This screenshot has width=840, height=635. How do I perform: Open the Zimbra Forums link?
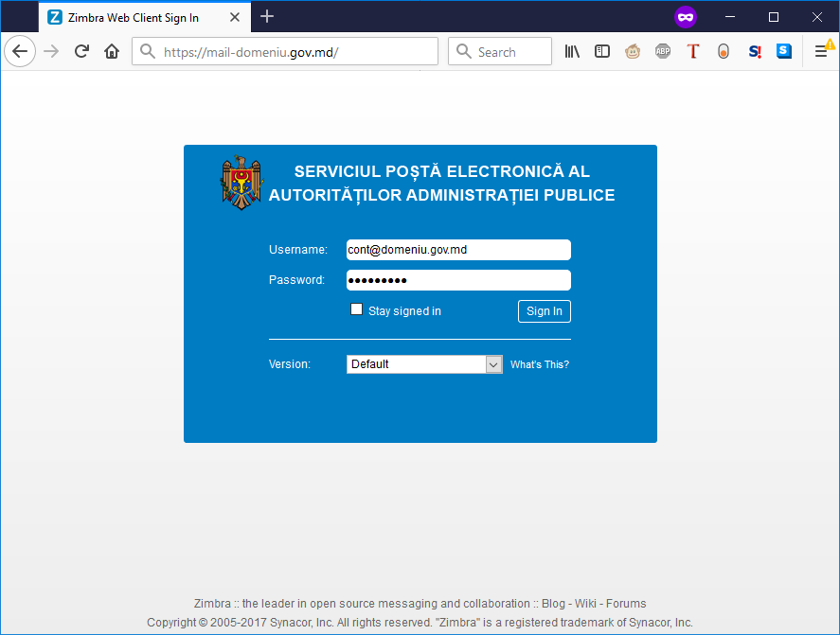point(625,603)
